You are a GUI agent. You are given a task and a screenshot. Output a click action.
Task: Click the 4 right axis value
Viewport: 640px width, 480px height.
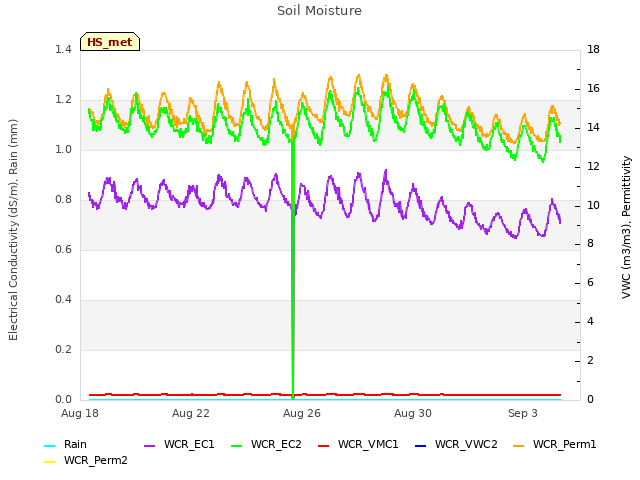[590, 322]
